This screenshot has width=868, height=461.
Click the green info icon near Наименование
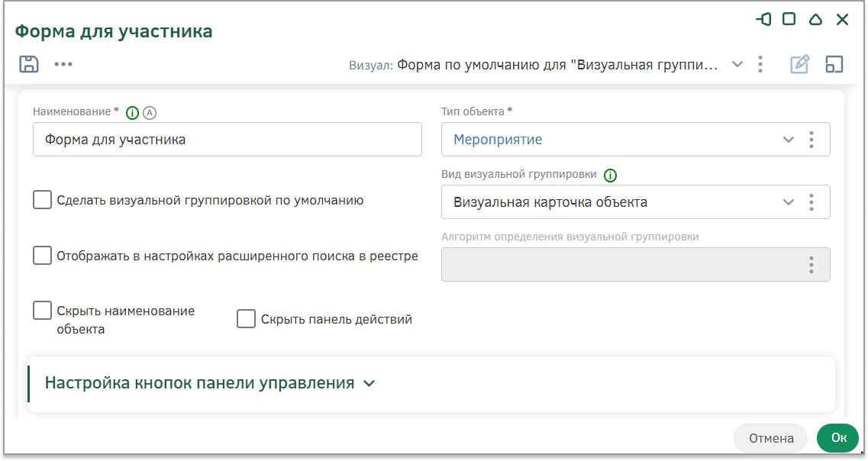[x=132, y=113]
